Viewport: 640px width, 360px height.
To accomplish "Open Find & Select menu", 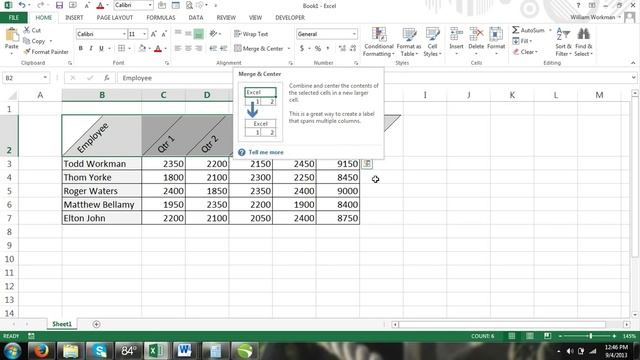I will pyautogui.click(x=583, y=42).
